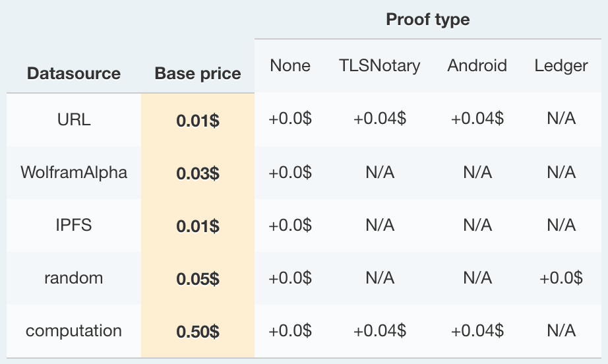Click the random datasource cell
The image size is (608, 364).
click(74, 278)
